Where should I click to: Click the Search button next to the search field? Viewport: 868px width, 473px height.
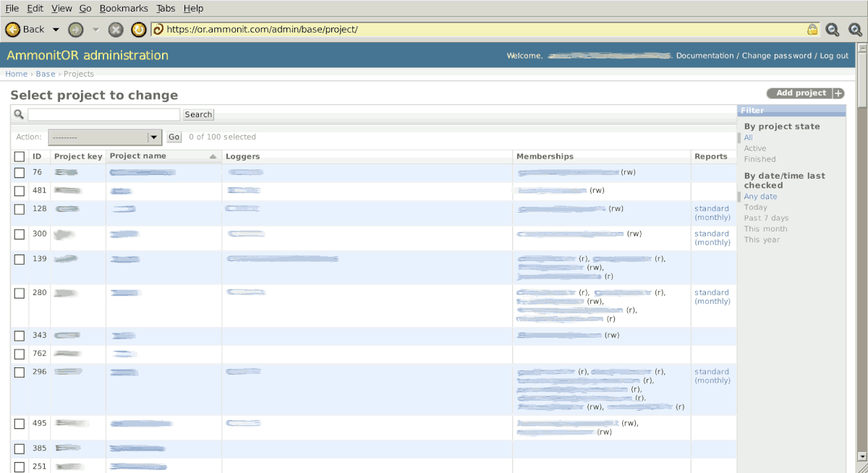tap(198, 114)
